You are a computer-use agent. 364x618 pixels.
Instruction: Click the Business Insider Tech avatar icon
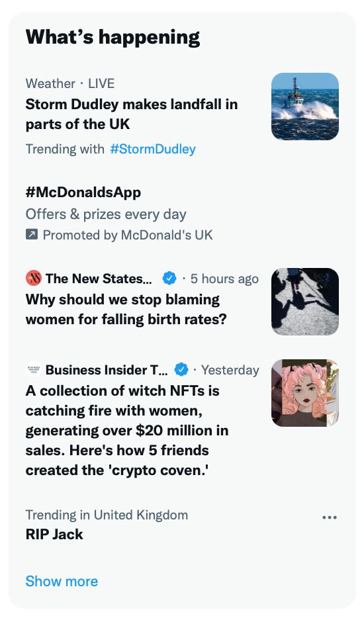pos(34,370)
